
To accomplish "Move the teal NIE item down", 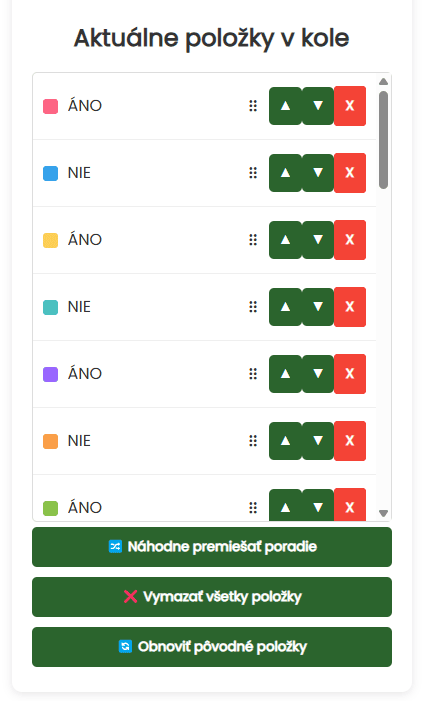I will 318,307.
